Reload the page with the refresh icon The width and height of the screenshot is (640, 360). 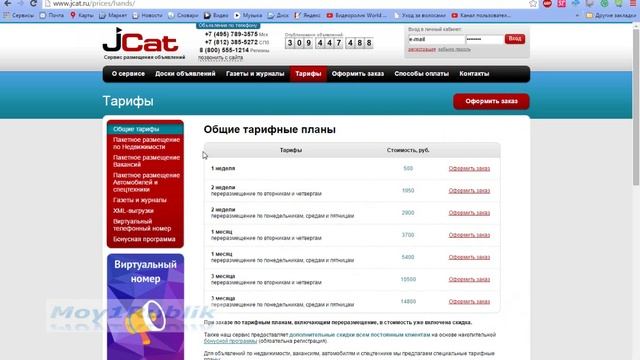pos(33,3)
